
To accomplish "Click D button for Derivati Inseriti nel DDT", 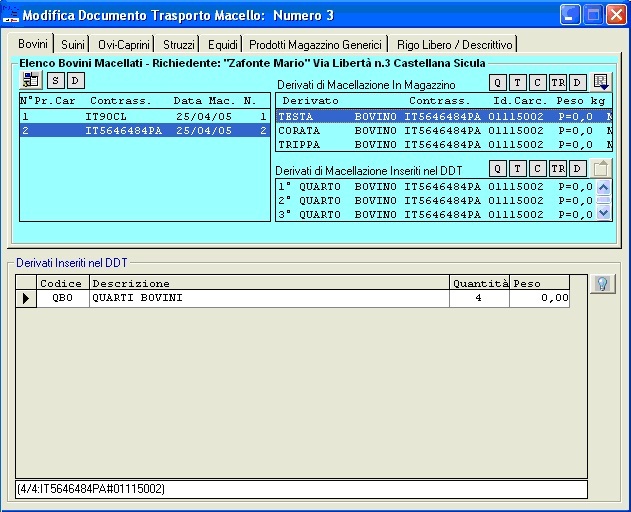I will (577, 168).
